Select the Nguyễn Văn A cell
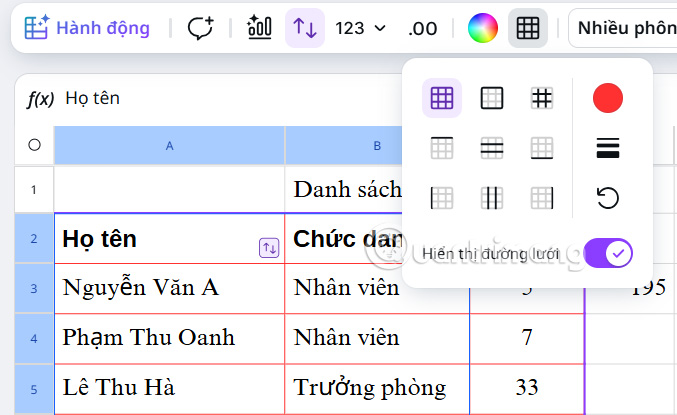This screenshot has height=415, width=677. pyautogui.click(x=169, y=288)
